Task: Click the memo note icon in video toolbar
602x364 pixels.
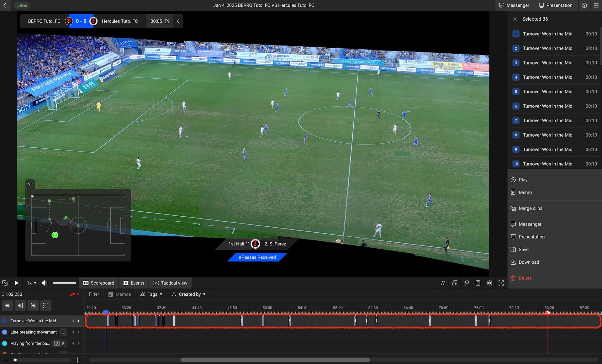Action: (x=478, y=283)
